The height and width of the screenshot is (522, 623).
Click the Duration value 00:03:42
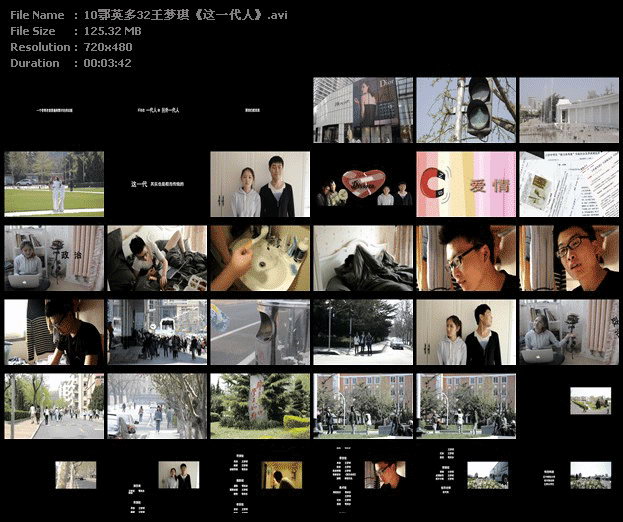[x=107, y=63]
